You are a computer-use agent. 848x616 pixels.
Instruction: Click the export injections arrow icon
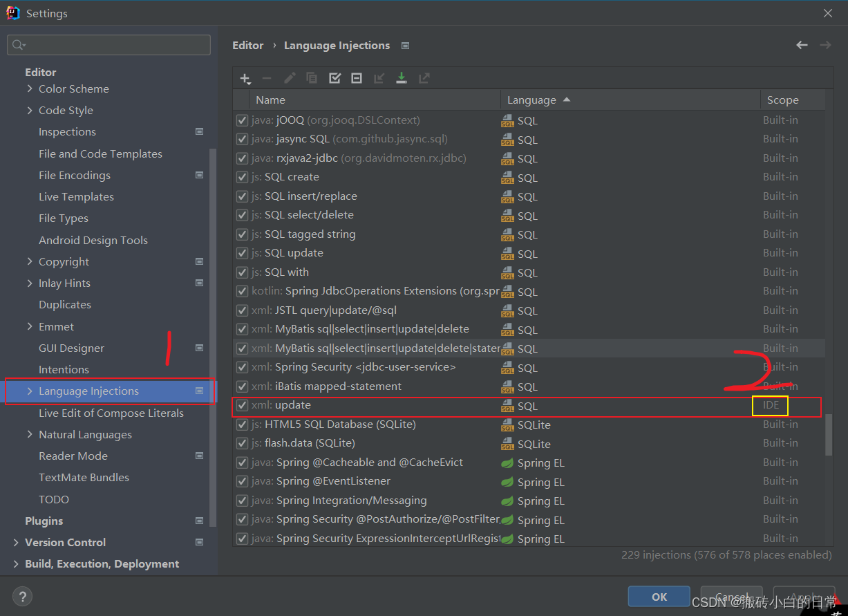[424, 77]
